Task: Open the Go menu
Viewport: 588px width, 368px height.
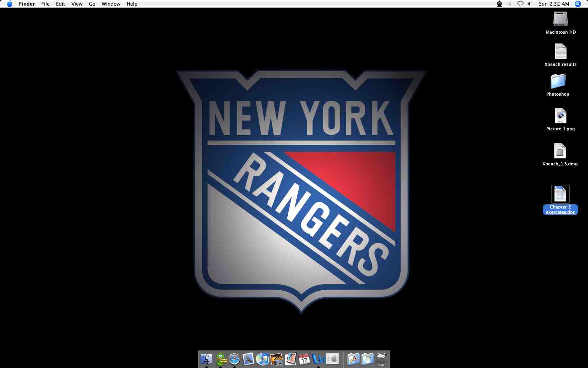Action: tap(92, 4)
